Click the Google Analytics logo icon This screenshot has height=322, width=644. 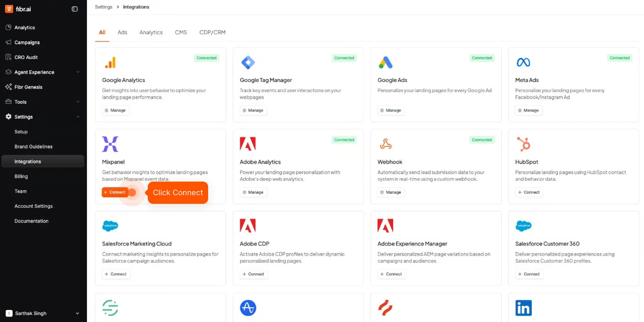click(x=110, y=62)
